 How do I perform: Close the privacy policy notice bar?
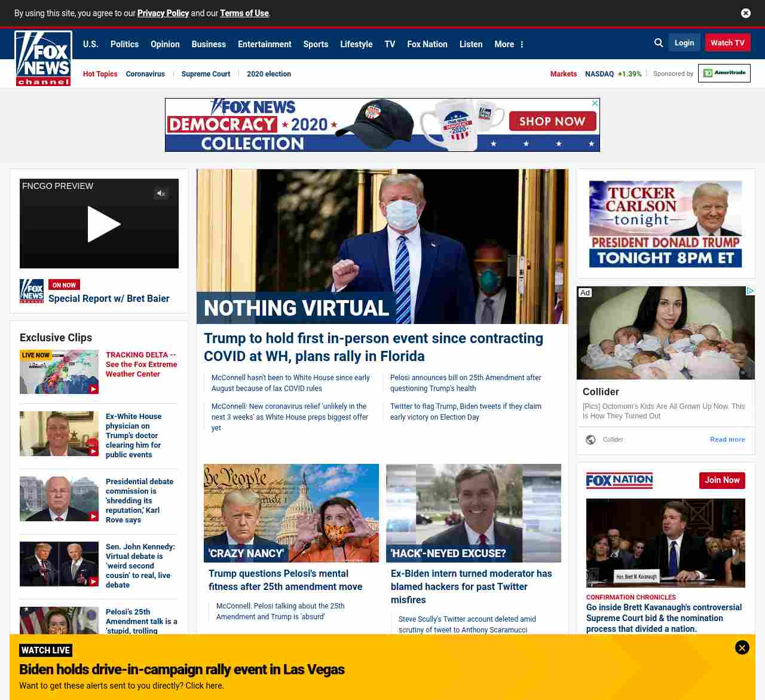[x=746, y=13]
